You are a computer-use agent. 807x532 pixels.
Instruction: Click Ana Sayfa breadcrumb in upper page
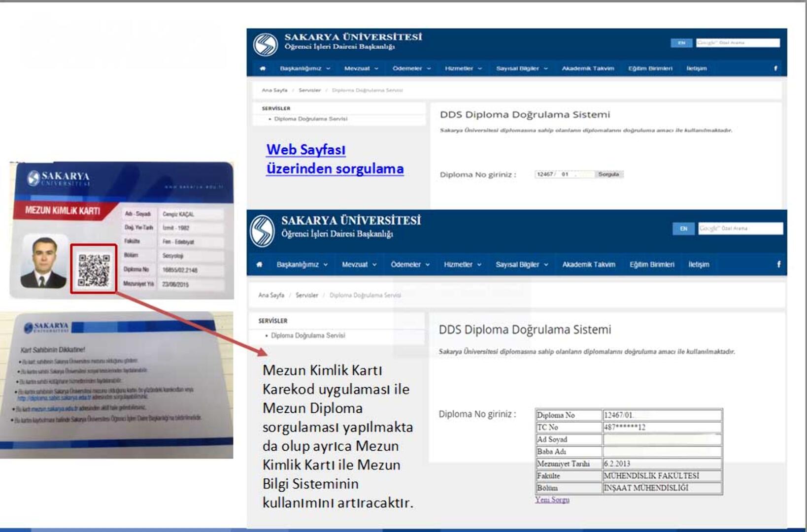pyautogui.click(x=274, y=90)
